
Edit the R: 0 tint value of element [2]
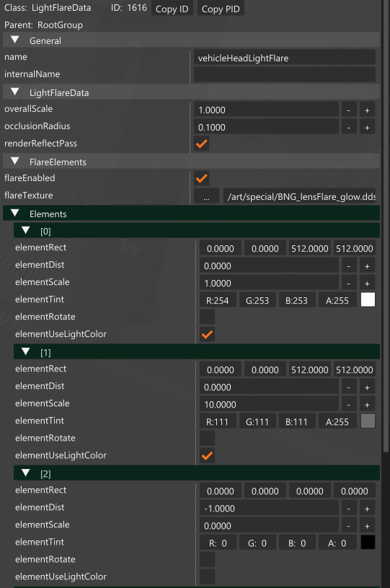click(x=217, y=543)
